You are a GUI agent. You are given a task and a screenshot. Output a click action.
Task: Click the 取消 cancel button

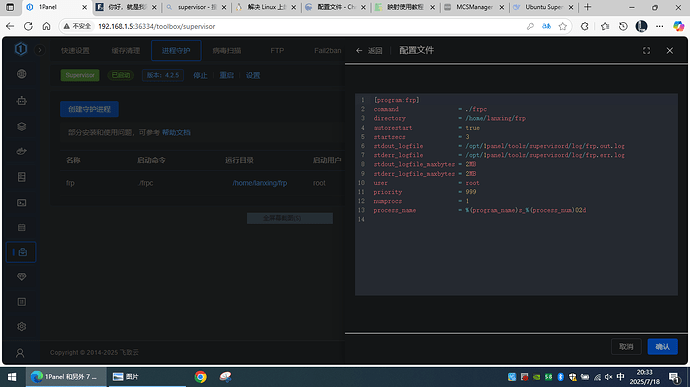[626, 347]
